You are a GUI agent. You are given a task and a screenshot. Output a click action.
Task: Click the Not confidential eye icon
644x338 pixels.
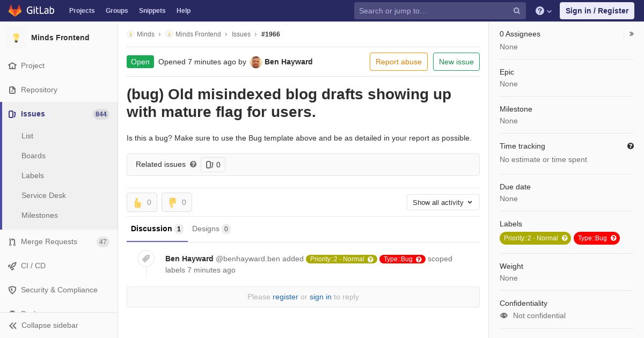[x=504, y=316]
